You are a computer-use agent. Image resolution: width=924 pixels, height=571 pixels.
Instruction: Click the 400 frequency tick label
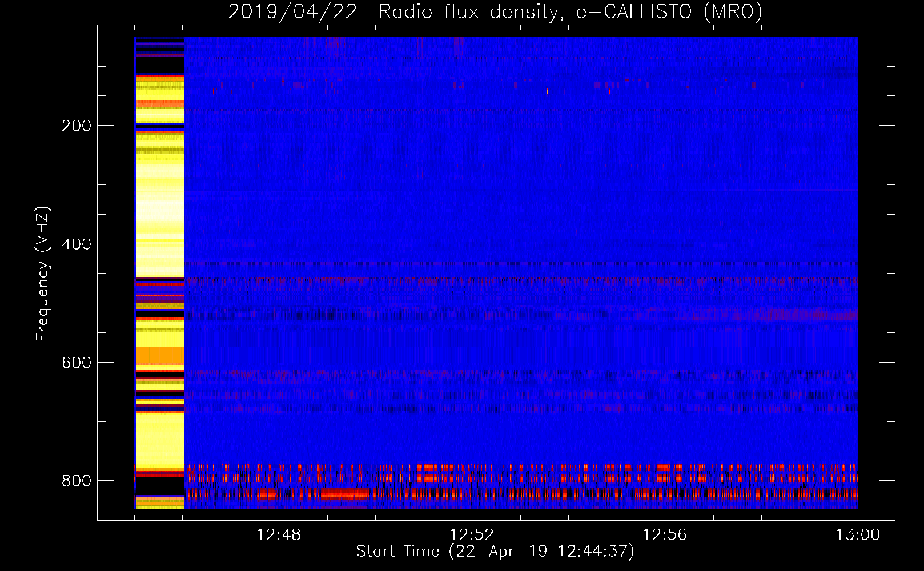tap(77, 244)
